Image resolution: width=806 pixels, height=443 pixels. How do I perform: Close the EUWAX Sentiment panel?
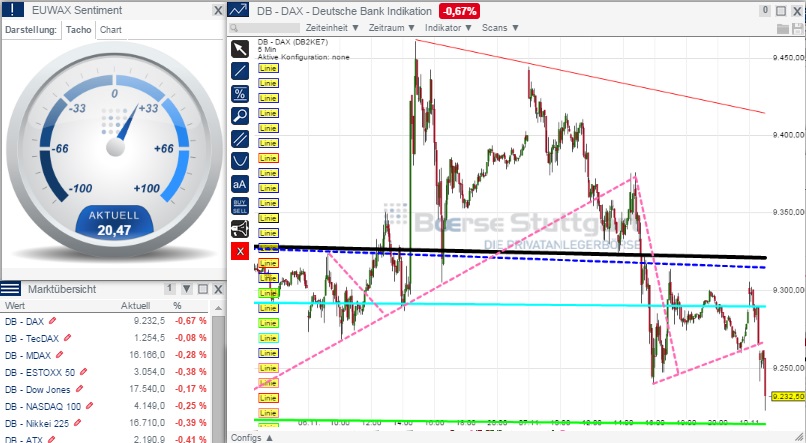(218, 10)
